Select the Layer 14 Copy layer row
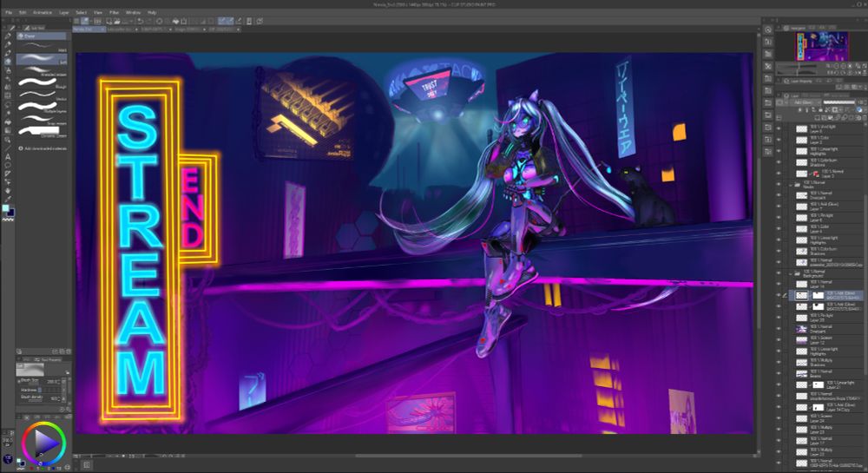The width and height of the screenshot is (868, 473). click(x=826, y=407)
